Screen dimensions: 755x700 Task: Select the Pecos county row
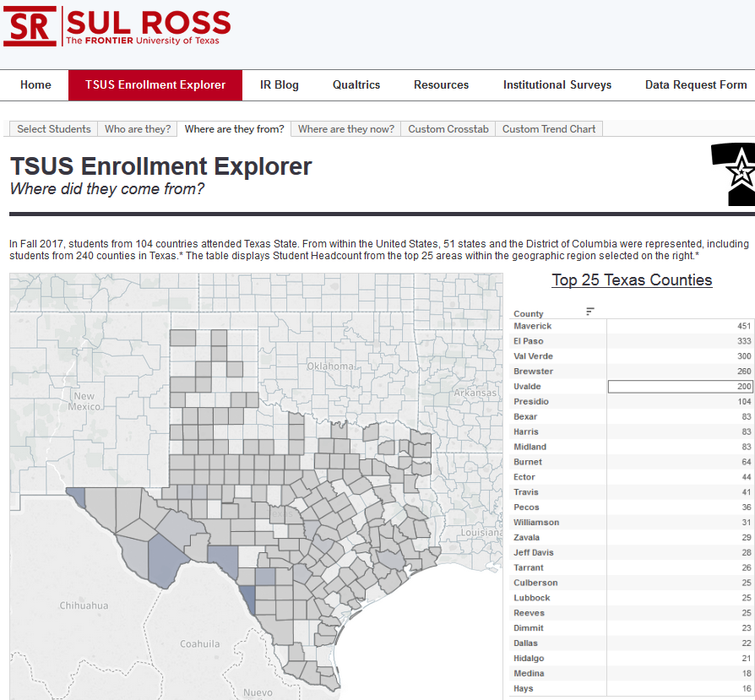tap(632, 507)
